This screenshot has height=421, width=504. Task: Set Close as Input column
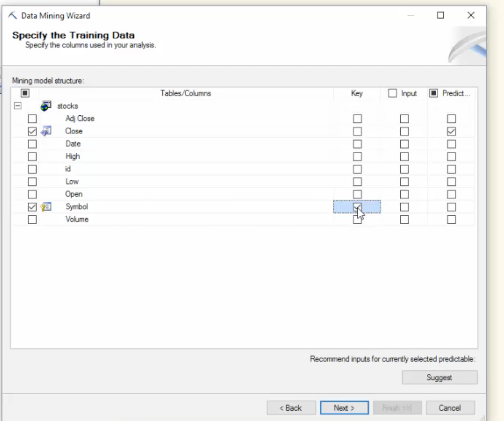pyautogui.click(x=404, y=131)
